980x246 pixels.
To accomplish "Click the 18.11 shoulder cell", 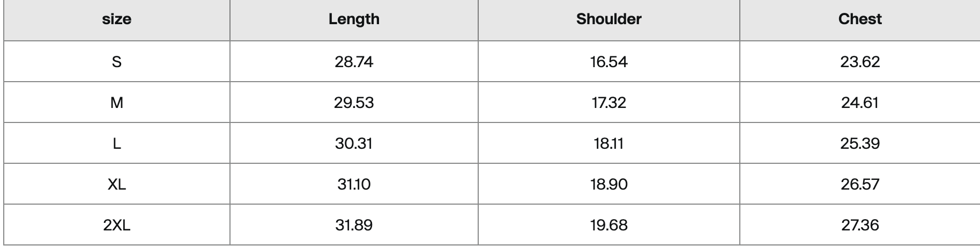I will tap(608, 143).
